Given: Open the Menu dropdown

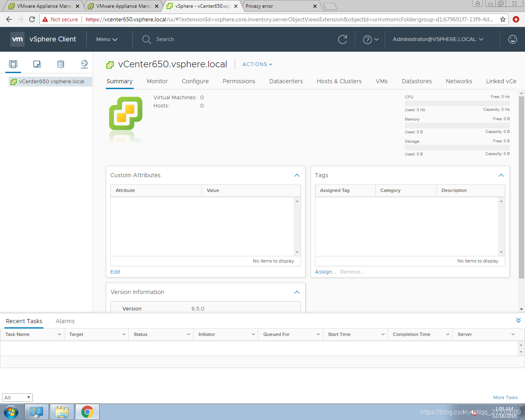Looking at the screenshot, I should [x=107, y=39].
